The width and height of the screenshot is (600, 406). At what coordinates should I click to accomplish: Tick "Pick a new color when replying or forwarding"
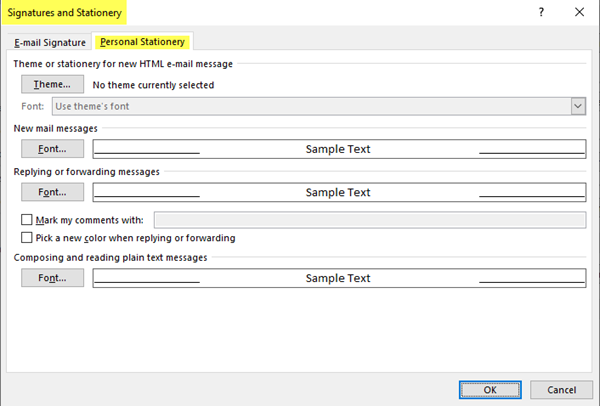27,238
